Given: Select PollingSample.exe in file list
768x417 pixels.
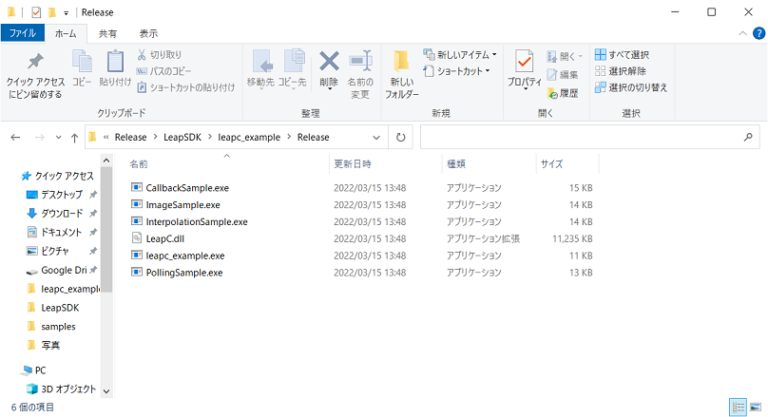Looking at the screenshot, I should (184, 272).
